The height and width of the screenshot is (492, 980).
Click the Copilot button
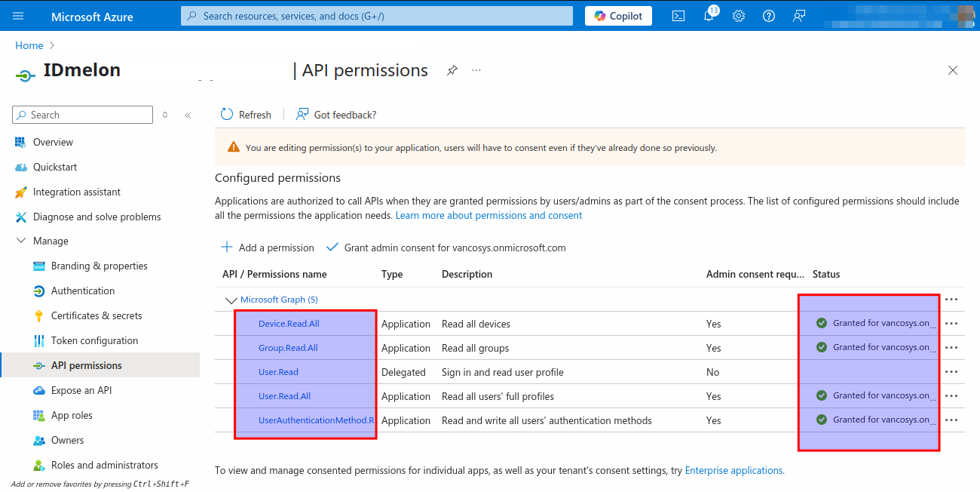(618, 16)
